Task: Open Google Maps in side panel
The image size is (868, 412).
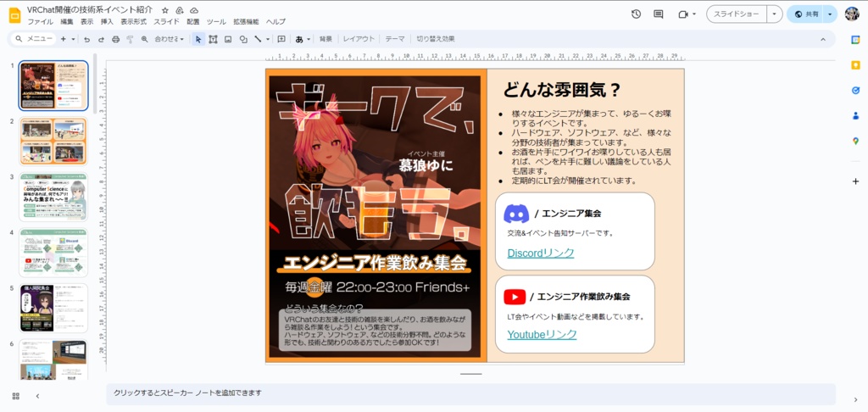Action: (x=855, y=142)
